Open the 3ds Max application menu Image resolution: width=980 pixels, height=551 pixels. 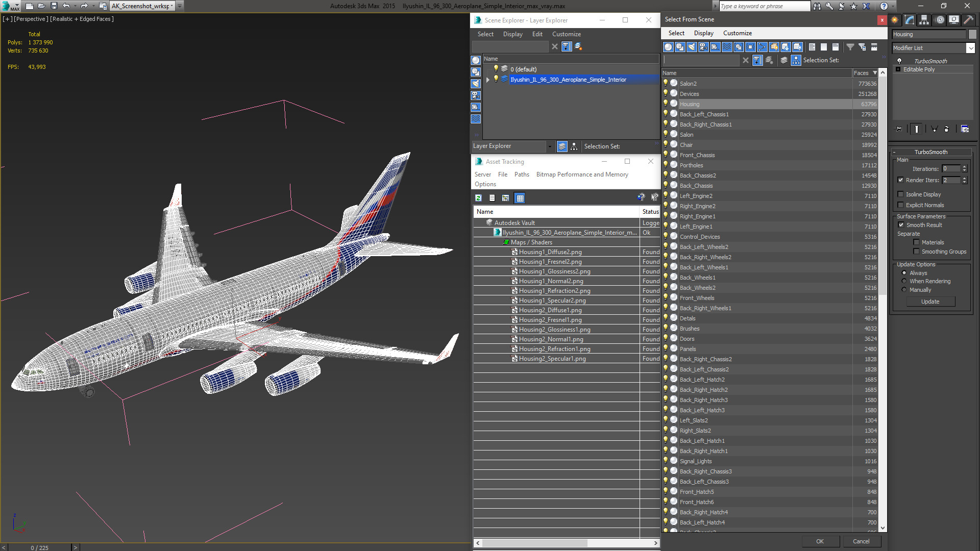(x=10, y=6)
